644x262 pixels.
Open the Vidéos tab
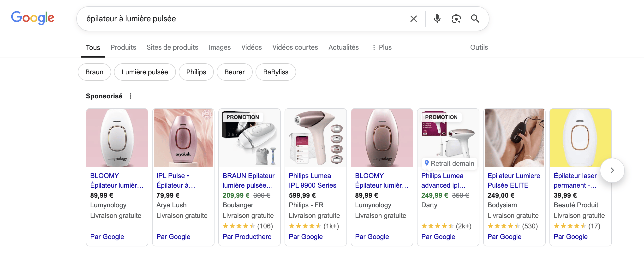[x=251, y=47]
